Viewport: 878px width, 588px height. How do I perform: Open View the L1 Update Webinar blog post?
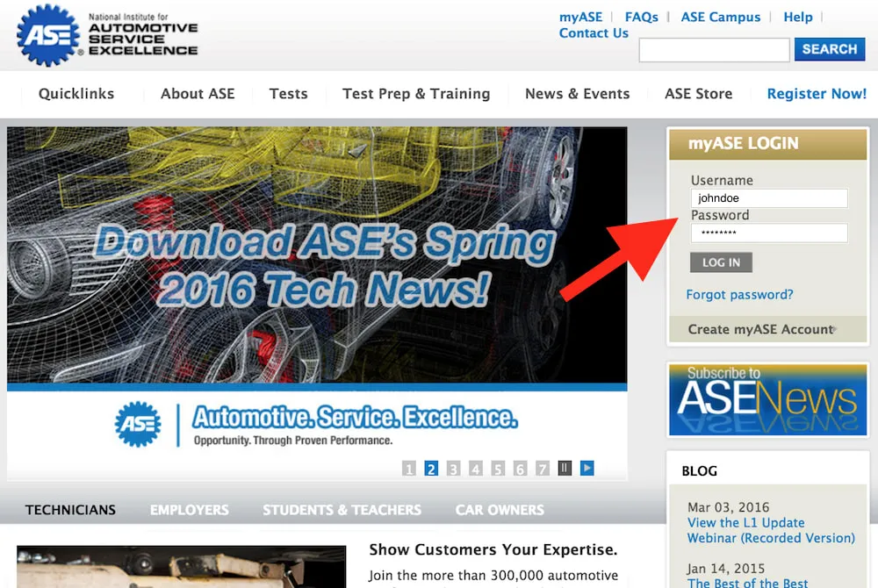tap(771, 530)
